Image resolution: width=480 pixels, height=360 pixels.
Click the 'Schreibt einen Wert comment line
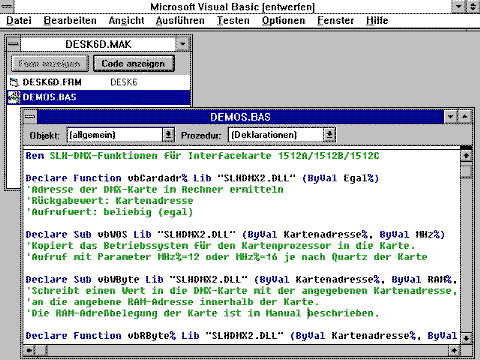click(241, 291)
